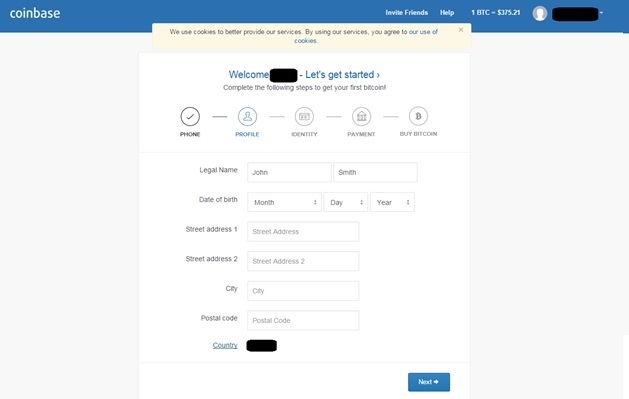629x399 pixels.
Task: Follow the Country link
Action: [x=225, y=345]
